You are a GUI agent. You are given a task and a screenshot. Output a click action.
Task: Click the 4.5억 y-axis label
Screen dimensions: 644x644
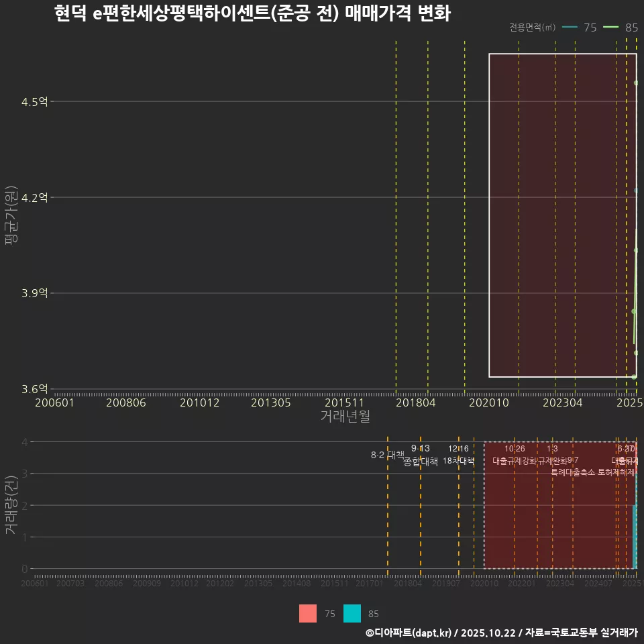35,102
